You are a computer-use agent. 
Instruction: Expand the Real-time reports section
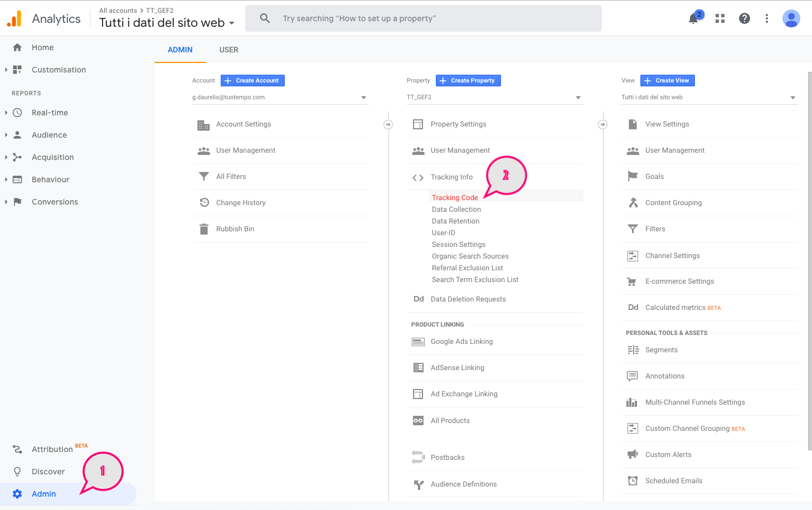click(x=6, y=113)
